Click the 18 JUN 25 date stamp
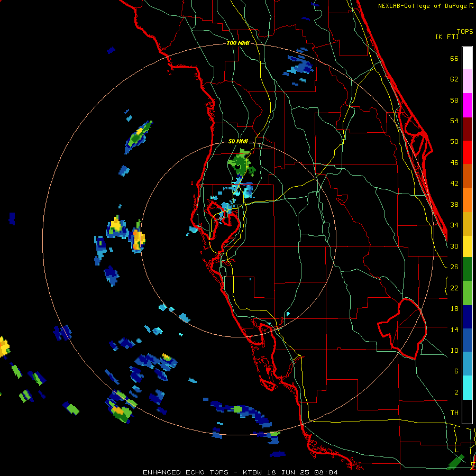The image size is (476, 476). click(x=288, y=472)
